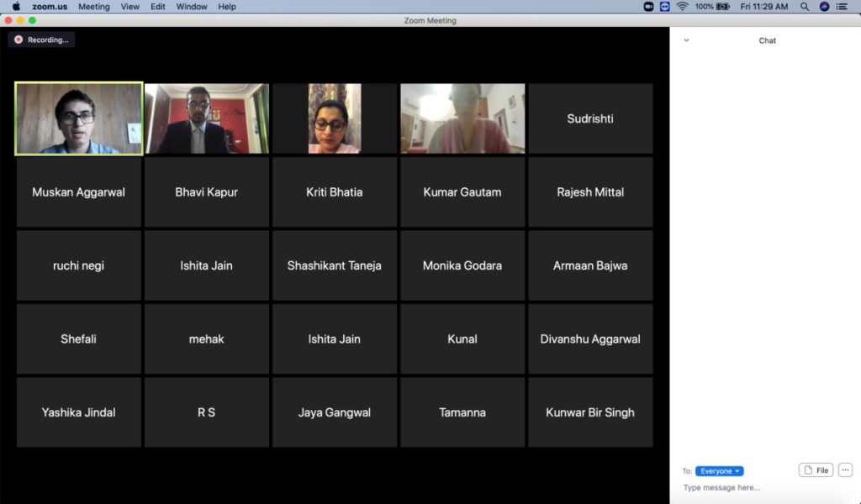Open the Everyone recipient dropdown
861x504 pixels.
tap(719, 470)
